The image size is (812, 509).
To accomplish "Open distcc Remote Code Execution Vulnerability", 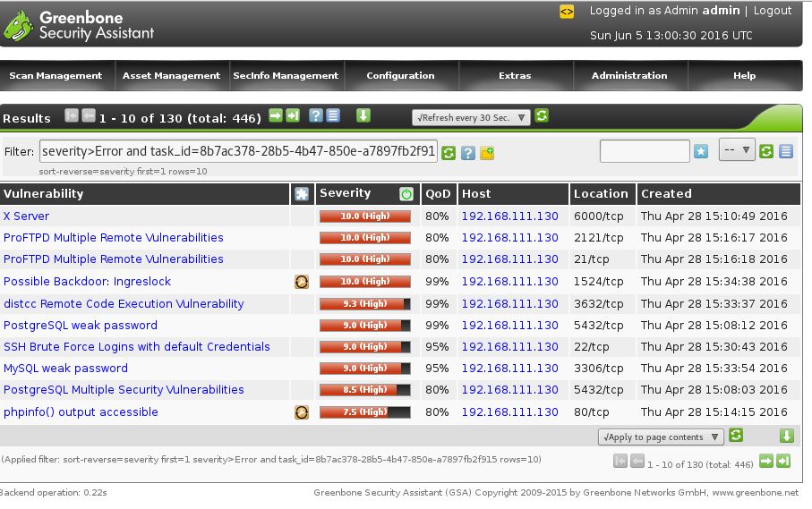I will click(x=124, y=303).
